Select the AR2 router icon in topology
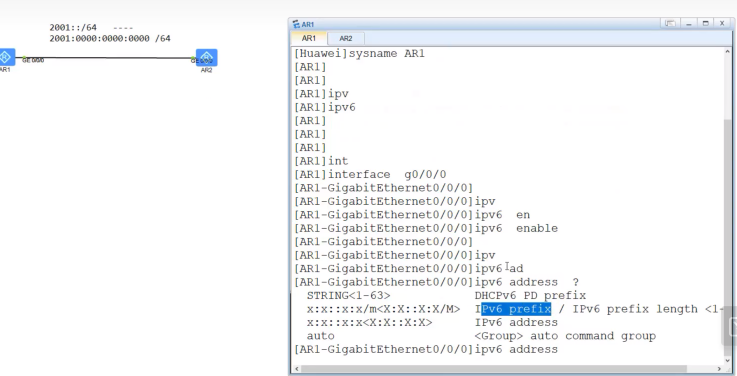This screenshot has height=376, width=737. (x=206, y=57)
